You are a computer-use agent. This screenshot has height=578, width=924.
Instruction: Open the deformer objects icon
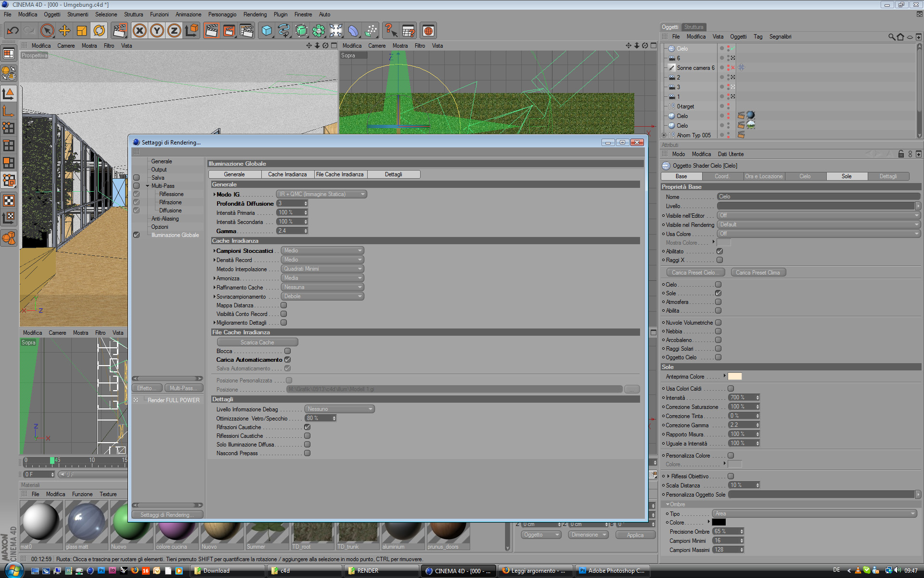click(x=353, y=31)
